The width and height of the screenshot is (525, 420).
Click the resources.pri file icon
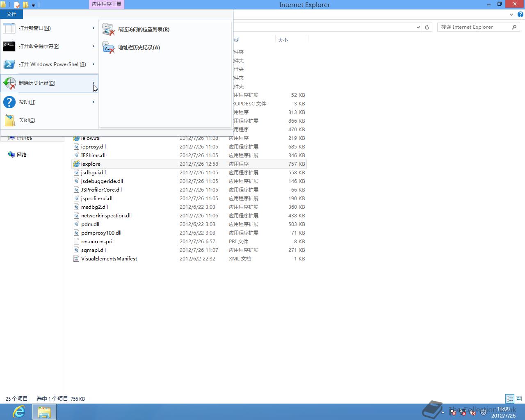(x=76, y=241)
